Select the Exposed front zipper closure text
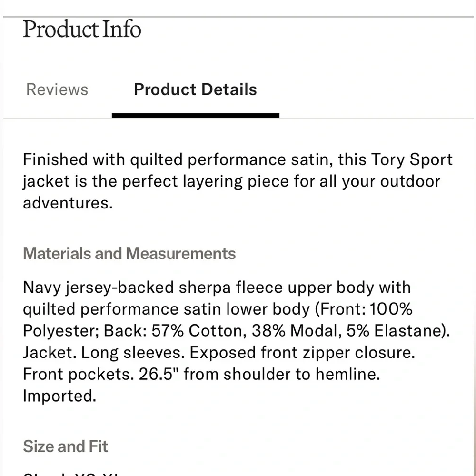476x476 pixels. click(304, 352)
